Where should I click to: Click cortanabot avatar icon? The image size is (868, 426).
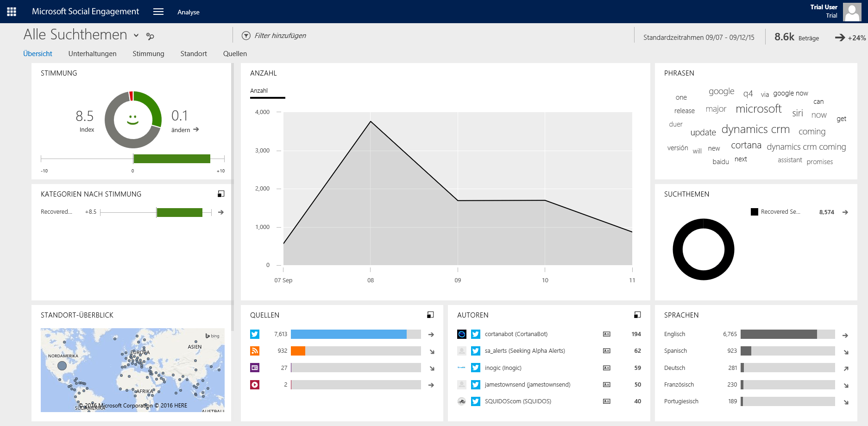tap(462, 334)
